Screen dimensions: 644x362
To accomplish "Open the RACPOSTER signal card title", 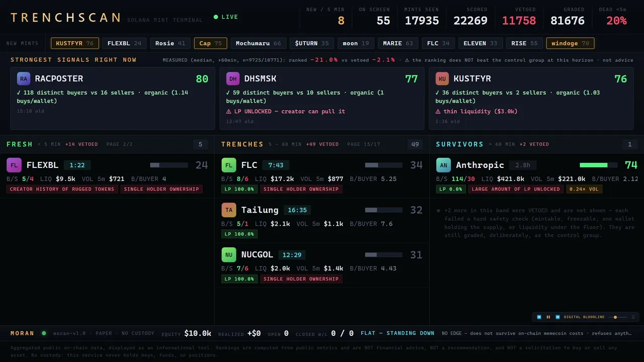I will [59, 79].
